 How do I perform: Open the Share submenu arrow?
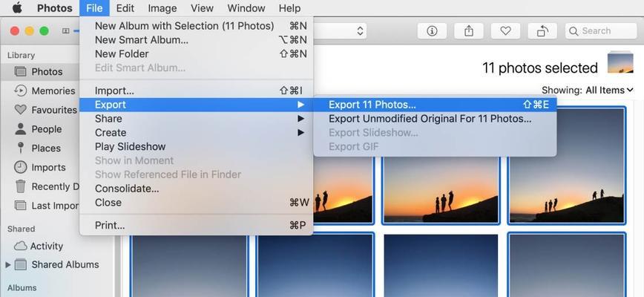[301, 119]
